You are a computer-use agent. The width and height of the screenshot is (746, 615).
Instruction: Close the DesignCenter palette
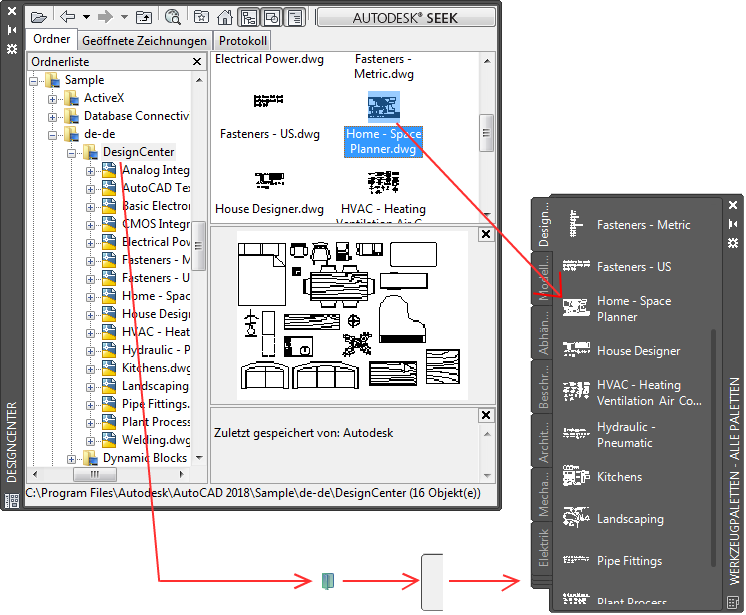[12, 10]
